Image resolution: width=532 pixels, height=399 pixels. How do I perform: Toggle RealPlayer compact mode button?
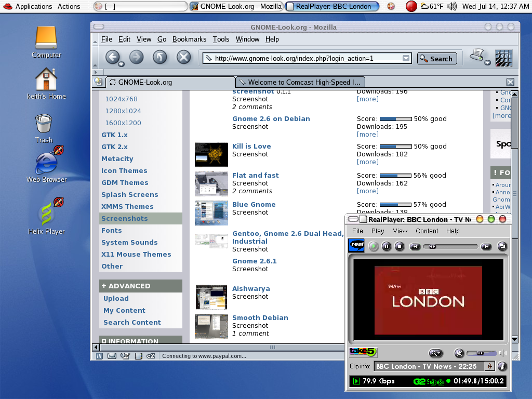502,246
